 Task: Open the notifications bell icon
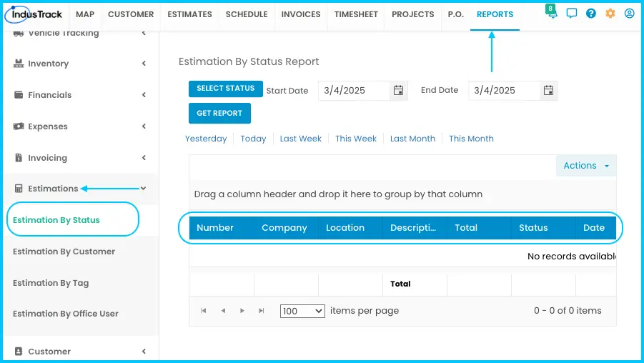[x=552, y=13]
